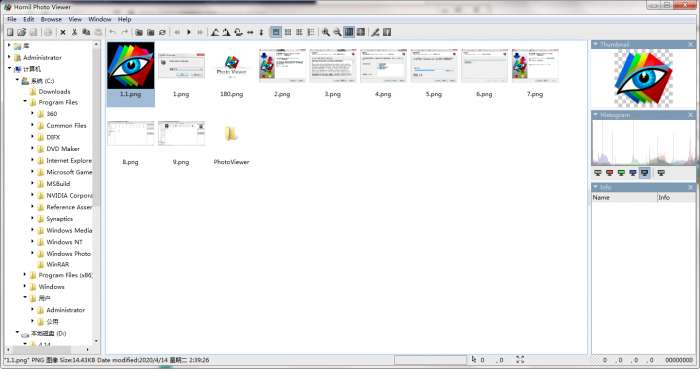The image size is (700, 369).
Task: Collapse the Histogram panel header arrow
Action: pyautogui.click(x=596, y=115)
